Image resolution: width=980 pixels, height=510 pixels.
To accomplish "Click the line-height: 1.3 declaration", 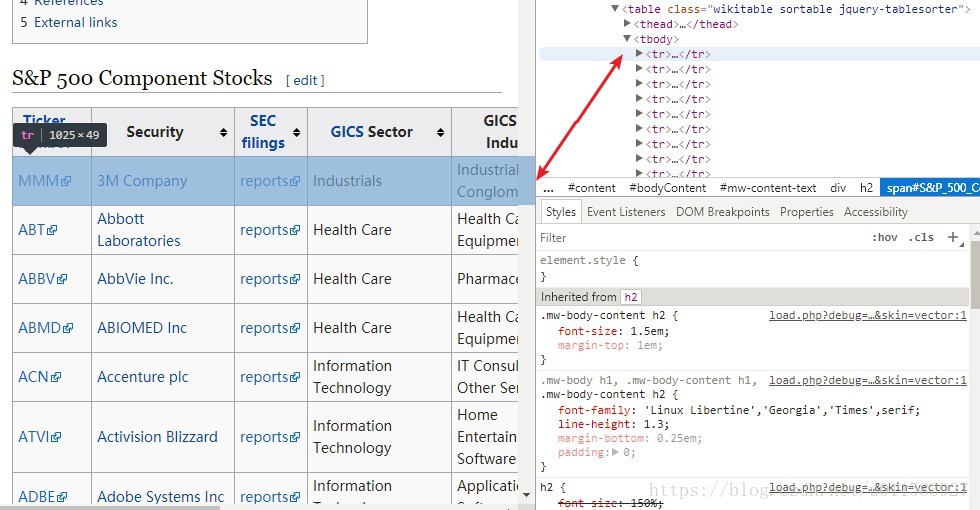I will [613, 424].
